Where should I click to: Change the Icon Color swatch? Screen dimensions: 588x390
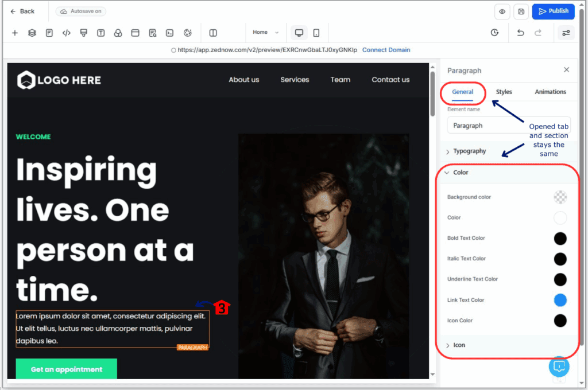[x=560, y=321]
